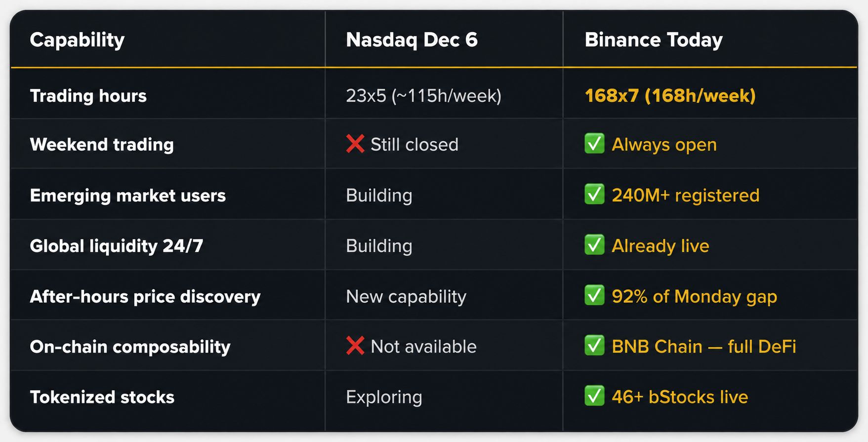The height and width of the screenshot is (442, 868).
Task: Click the red X beside Still closed
Action: point(355,144)
